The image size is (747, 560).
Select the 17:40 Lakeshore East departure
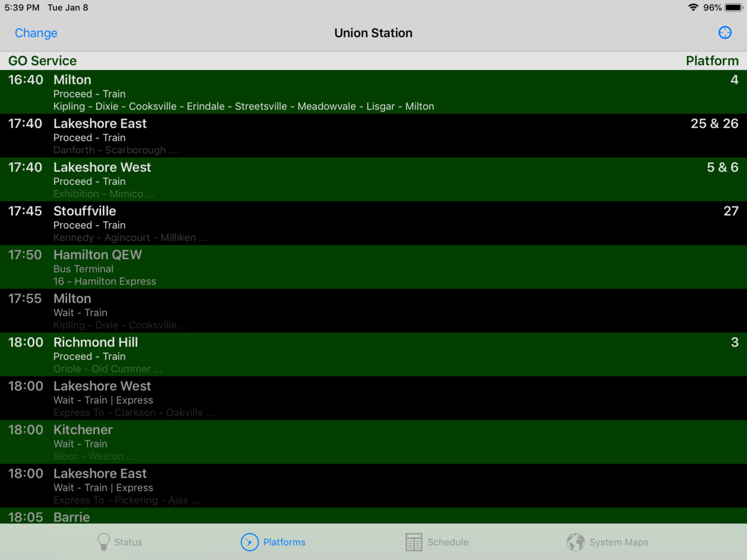coord(373,136)
